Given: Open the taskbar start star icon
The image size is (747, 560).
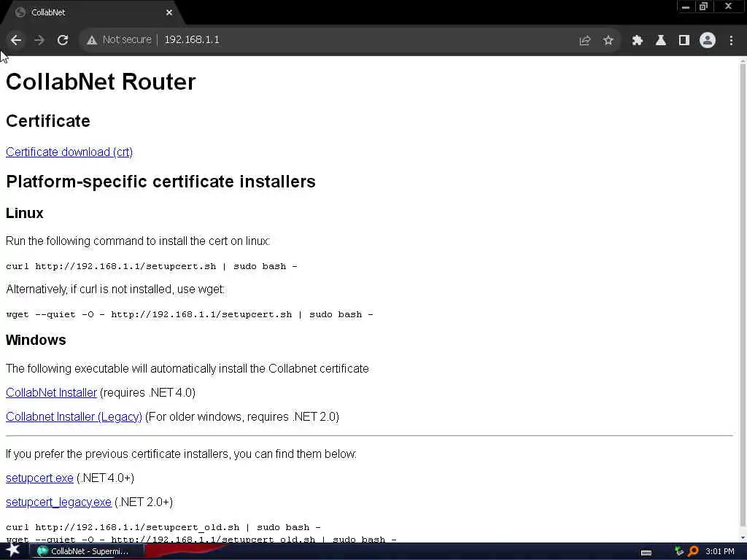Looking at the screenshot, I should pyautogui.click(x=12, y=551).
